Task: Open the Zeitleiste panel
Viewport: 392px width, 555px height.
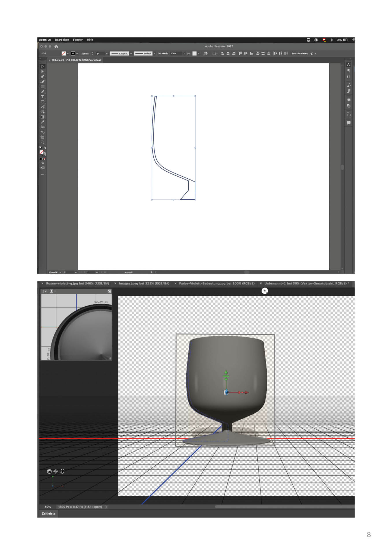Action: coord(49,513)
